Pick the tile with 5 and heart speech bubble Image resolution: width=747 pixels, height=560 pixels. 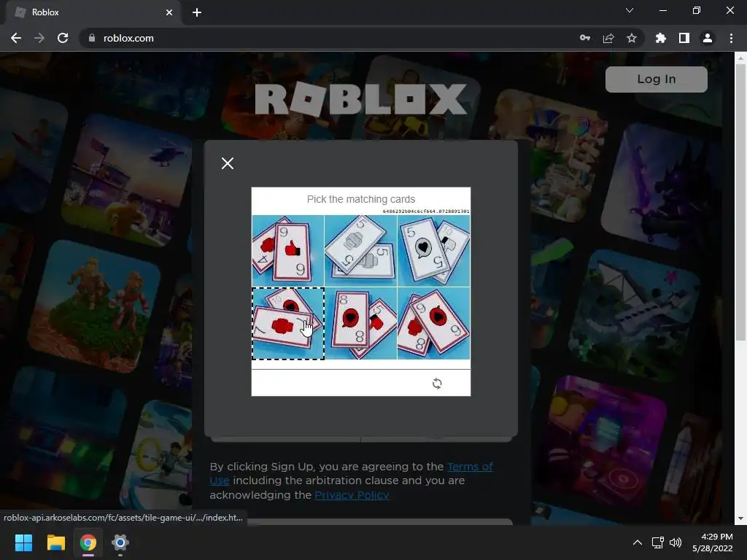[433, 251]
